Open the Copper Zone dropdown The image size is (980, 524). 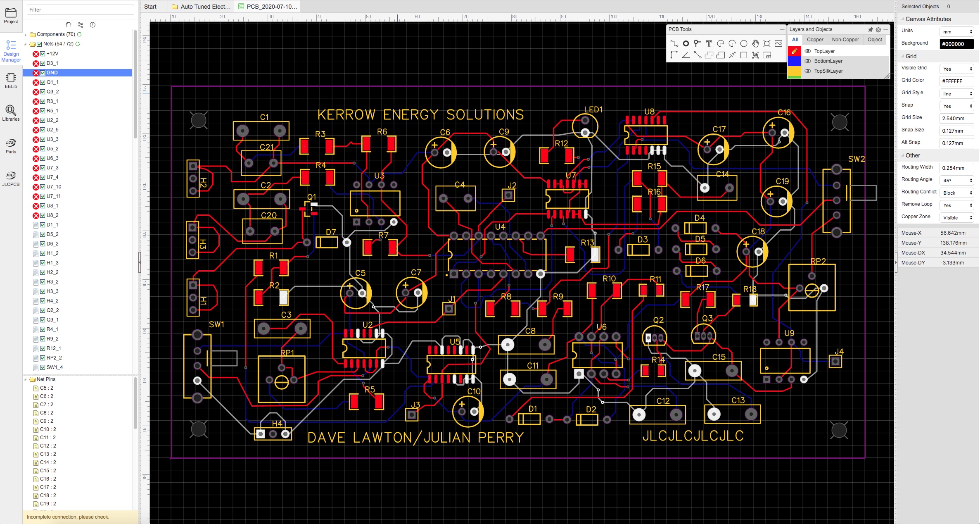coord(956,217)
